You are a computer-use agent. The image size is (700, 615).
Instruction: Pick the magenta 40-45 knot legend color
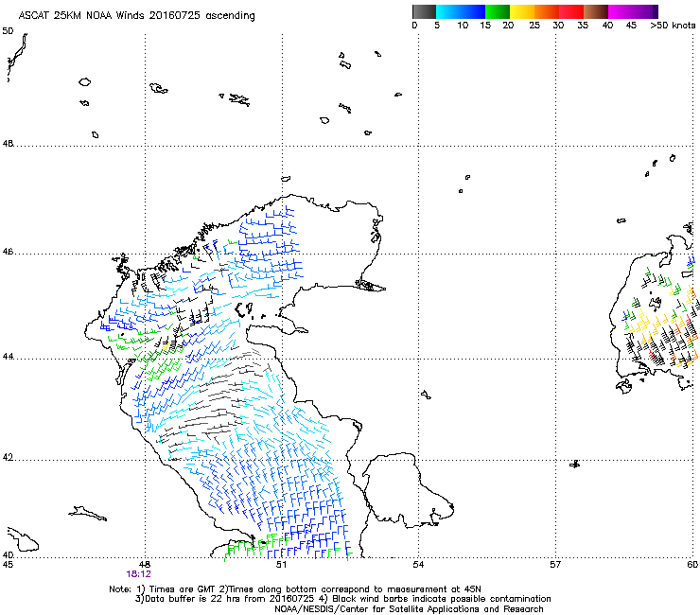click(x=621, y=11)
